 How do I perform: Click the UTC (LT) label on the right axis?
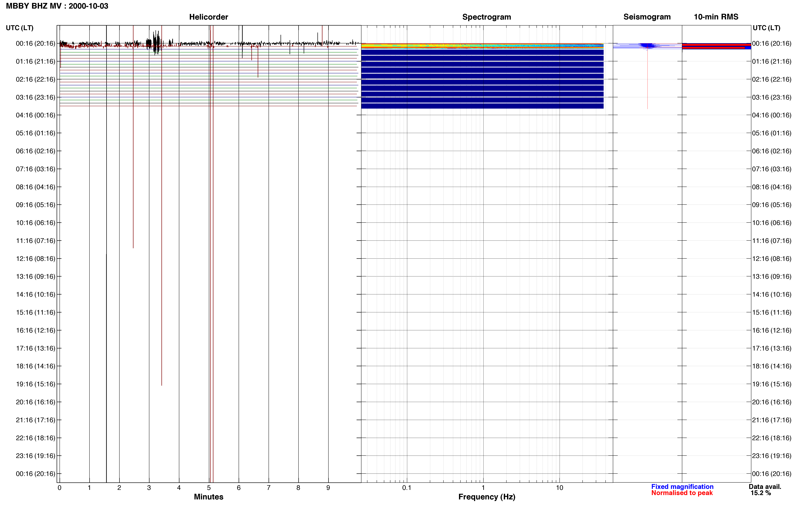pos(766,28)
